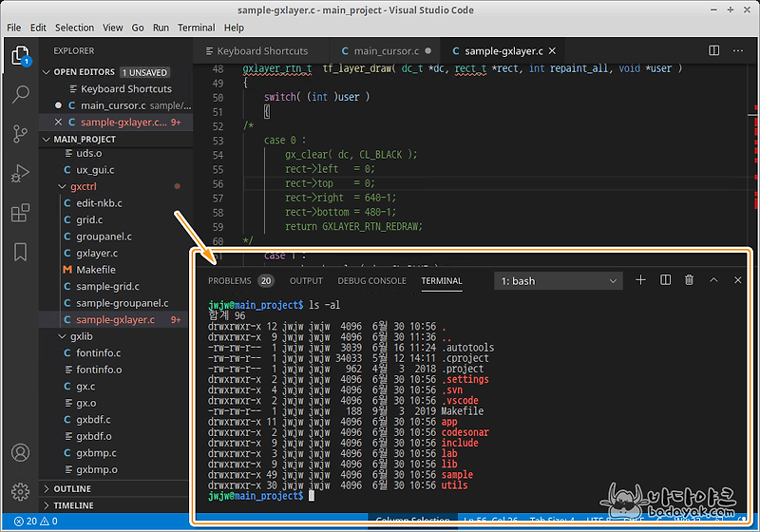Open the Selection menu
The image size is (760, 532).
(x=75, y=28)
